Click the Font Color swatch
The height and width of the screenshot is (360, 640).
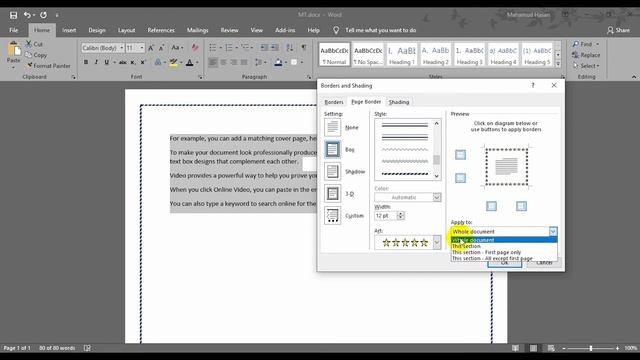coord(189,62)
